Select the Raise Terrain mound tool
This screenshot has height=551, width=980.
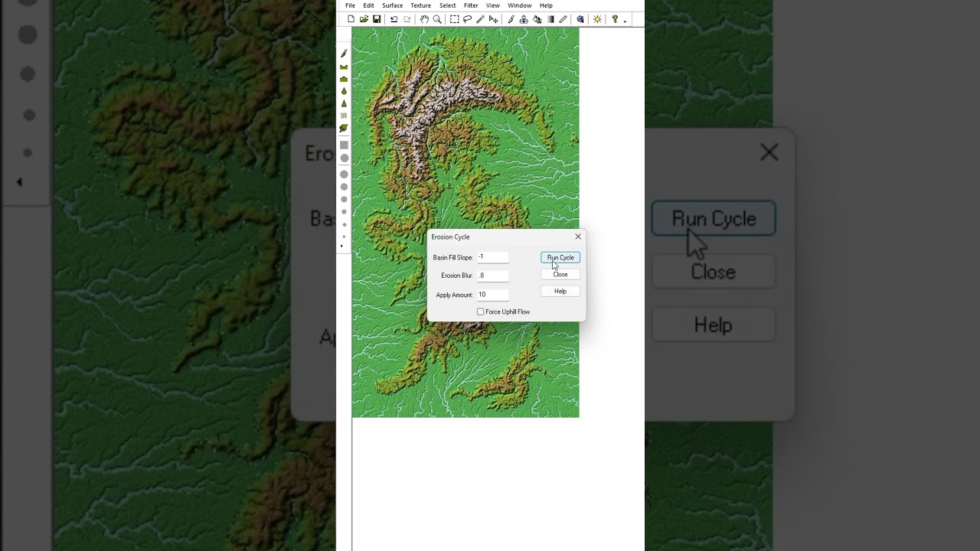point(344,79)
